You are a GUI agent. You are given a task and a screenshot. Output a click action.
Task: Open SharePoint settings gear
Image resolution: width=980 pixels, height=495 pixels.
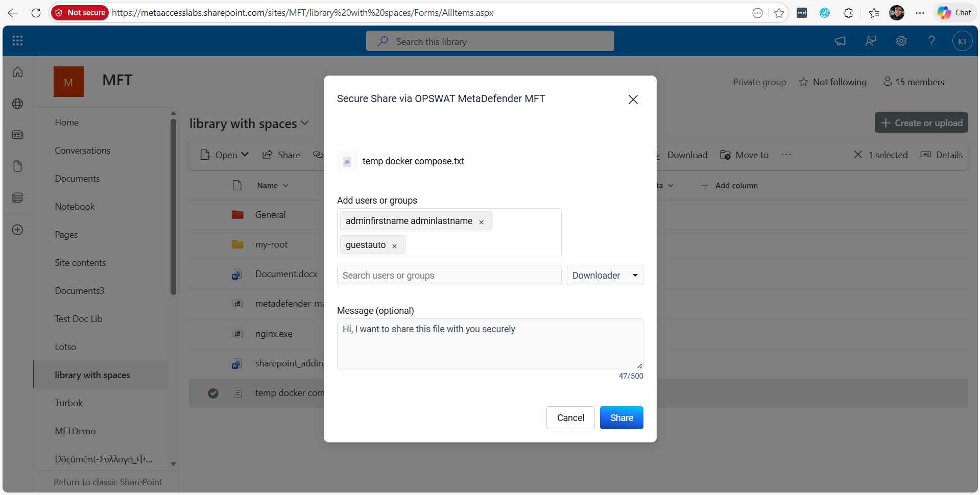click(901, 41)
